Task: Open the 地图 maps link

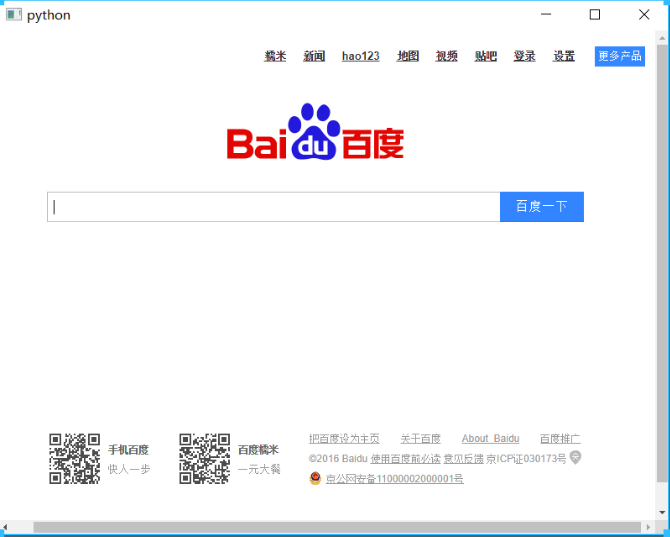Action: [x=408, y=56]
